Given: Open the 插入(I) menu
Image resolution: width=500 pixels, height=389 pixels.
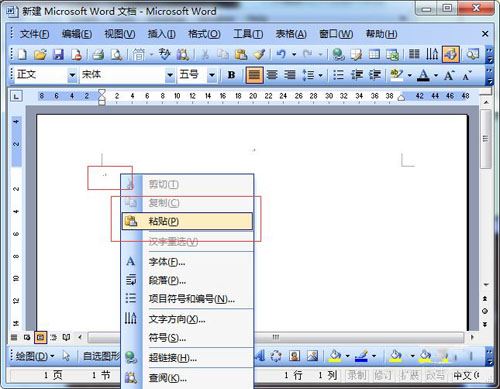Looking at the screenshot, I should (x=161, y=34).
